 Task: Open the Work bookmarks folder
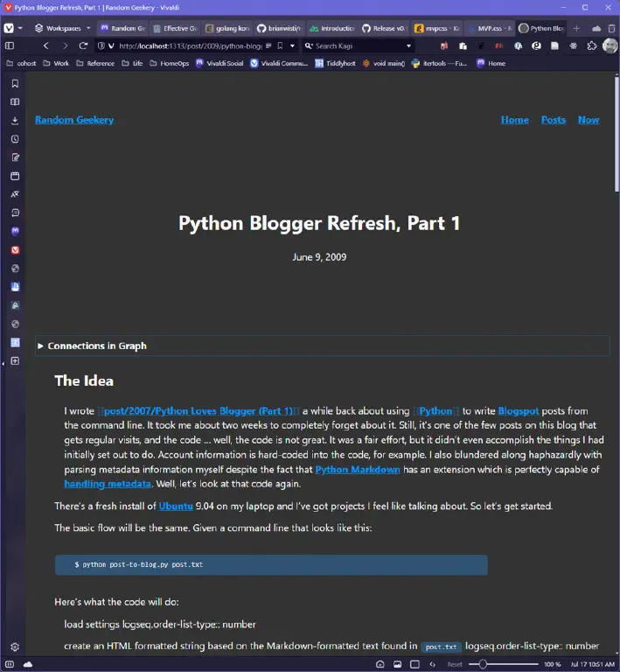[x=56, y=63]
